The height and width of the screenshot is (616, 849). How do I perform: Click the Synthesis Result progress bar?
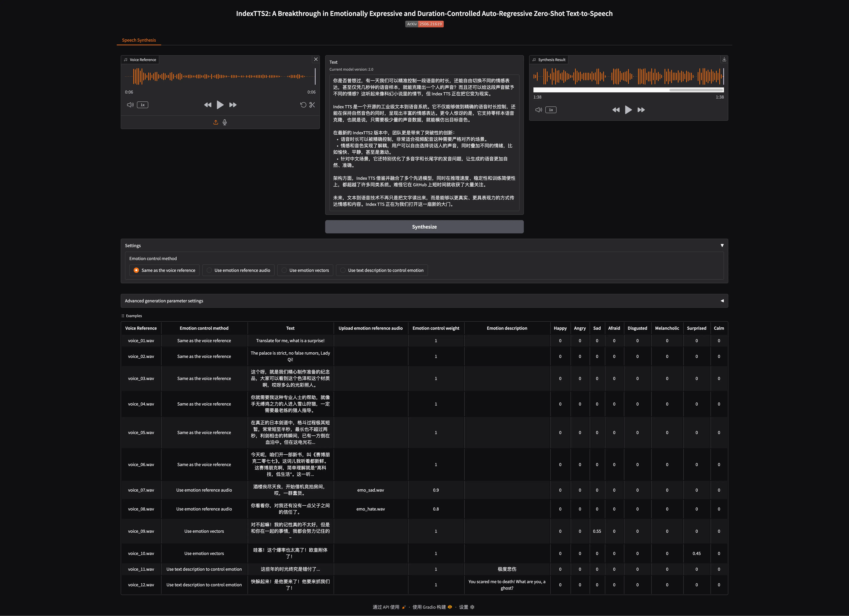point(628,90)
